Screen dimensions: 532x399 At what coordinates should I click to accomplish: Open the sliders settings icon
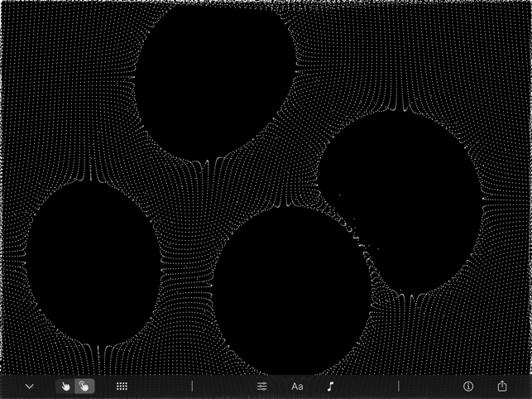click(x=262, y=387)
